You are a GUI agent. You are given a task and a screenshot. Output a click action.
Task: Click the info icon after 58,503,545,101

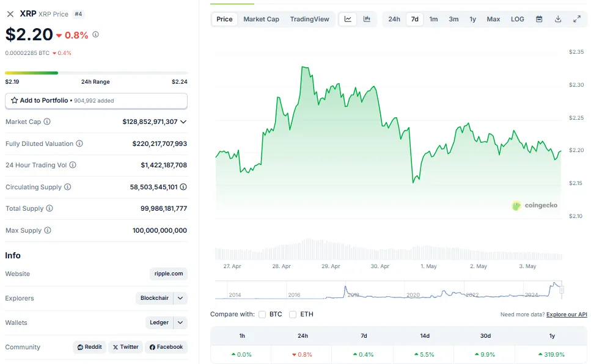coord(183,186)
